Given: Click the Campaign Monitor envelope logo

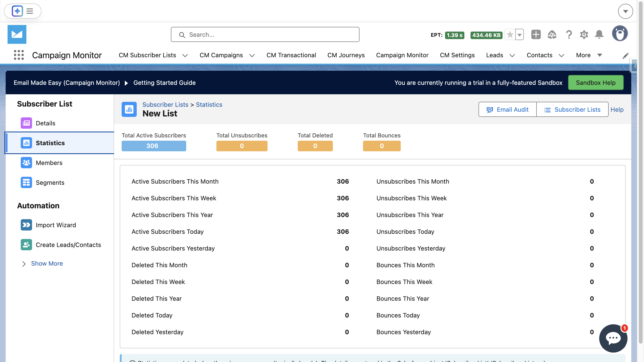Looking at the screenshot, I should [17, 34].
